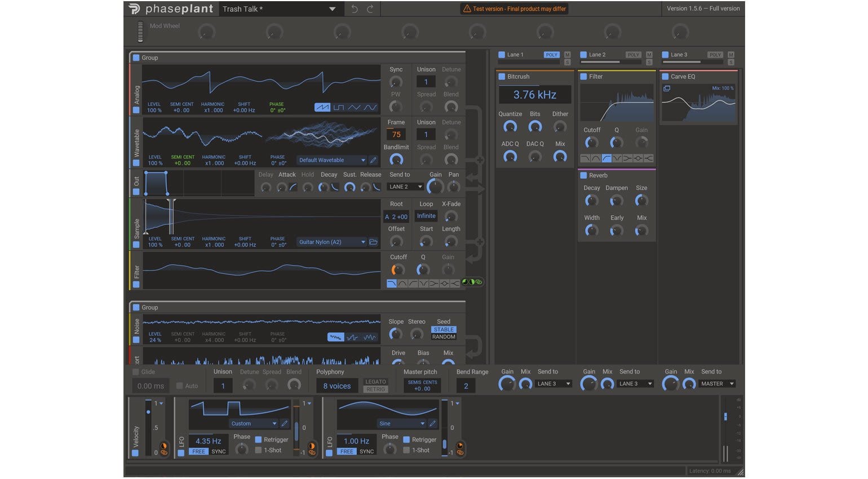
Task: Click the pencil icon beside Default Wavetable
Action: click(373, 160)
